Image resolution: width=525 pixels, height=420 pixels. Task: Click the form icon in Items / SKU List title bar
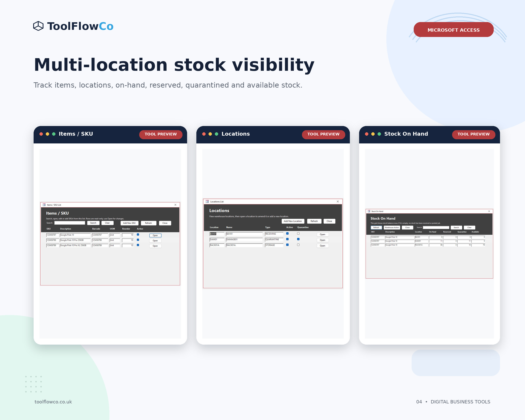click(x=44, y=205)
